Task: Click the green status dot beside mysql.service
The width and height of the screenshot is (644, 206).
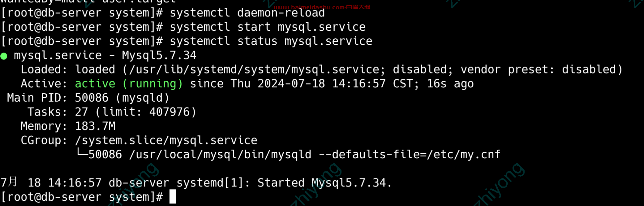Action: [x=4, y=56]
